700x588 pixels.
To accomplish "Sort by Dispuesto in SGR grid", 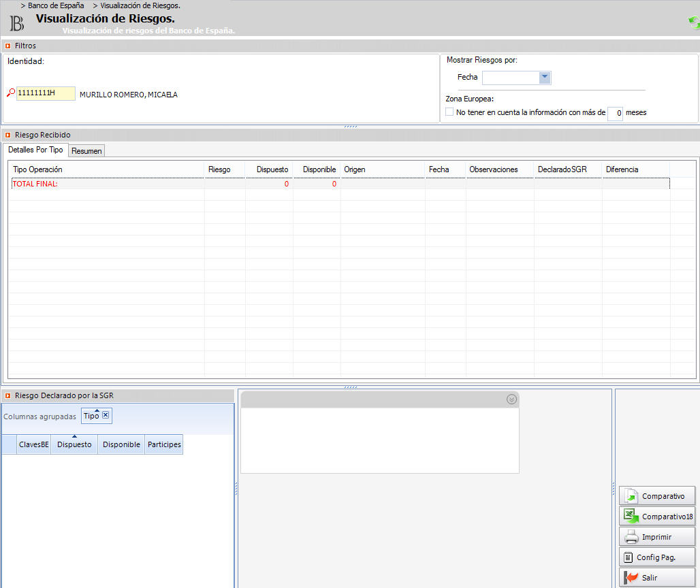I will 74,444.
